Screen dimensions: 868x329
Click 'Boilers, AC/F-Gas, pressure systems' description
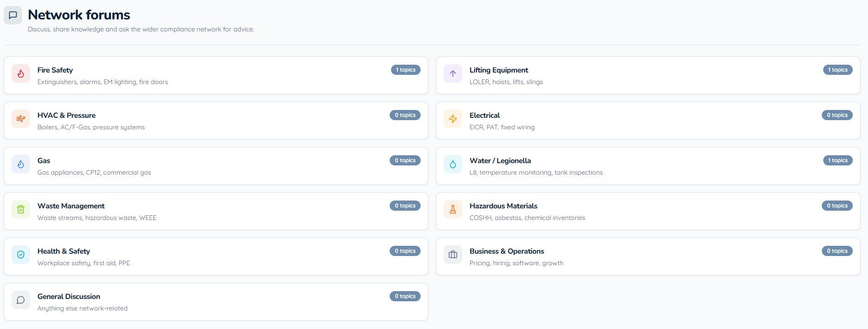[x=91, y=127]
